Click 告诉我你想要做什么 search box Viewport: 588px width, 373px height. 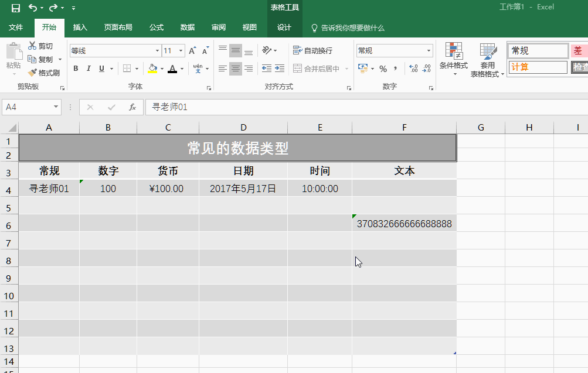[x=348, y=28]
